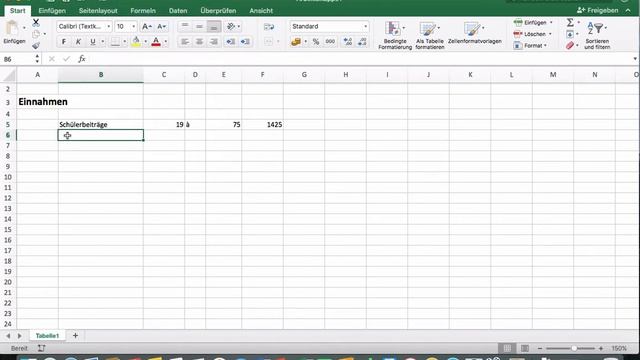Open Zellenformatvorlagen gallery

[x=474, y=33]
